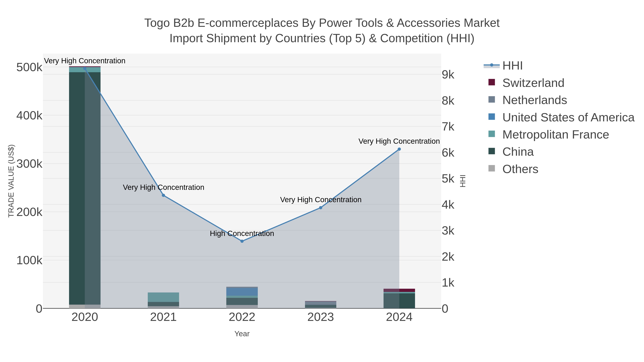Click the HHI line marker for 2023
Image resolution: width=644 pixels, height=362 pixels.
coord(321,208)
